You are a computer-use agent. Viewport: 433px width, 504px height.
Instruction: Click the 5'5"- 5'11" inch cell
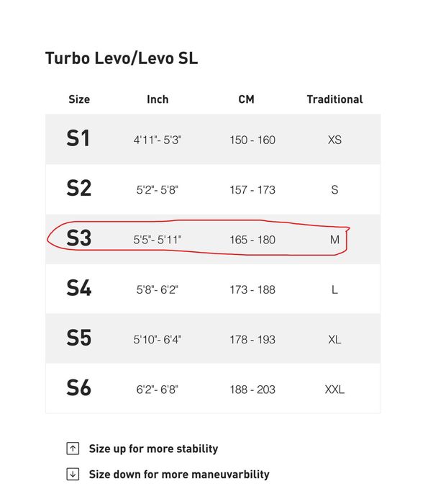pos(158,239)
